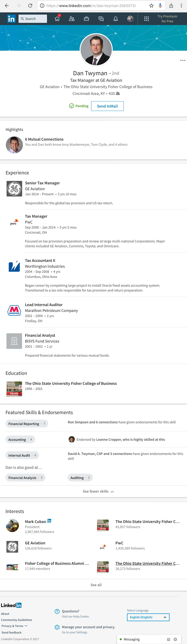Click Try Premium for Free
This screenshot has height=644, width=187.
167,19
